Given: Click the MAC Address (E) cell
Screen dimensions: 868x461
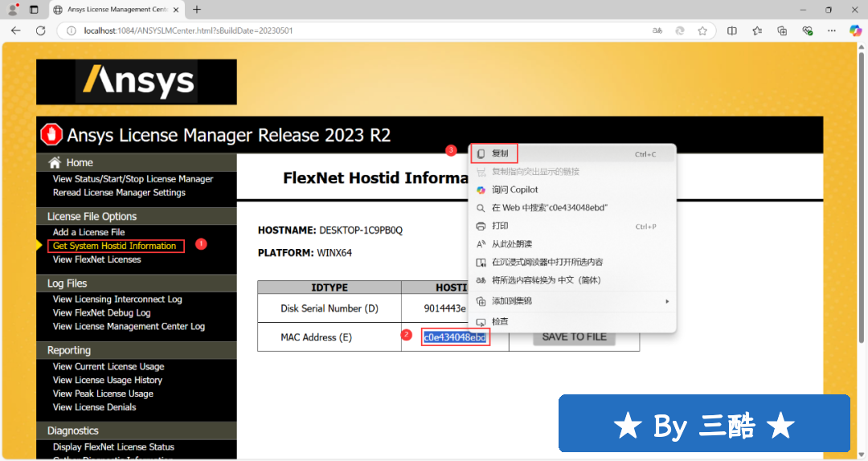Looking at the screenshot, I should point(330,337).
